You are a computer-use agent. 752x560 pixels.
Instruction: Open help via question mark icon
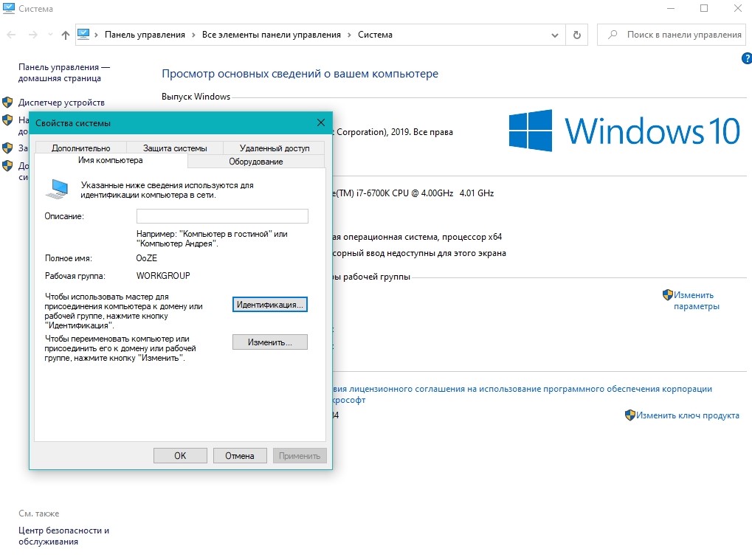pos(747,58)
